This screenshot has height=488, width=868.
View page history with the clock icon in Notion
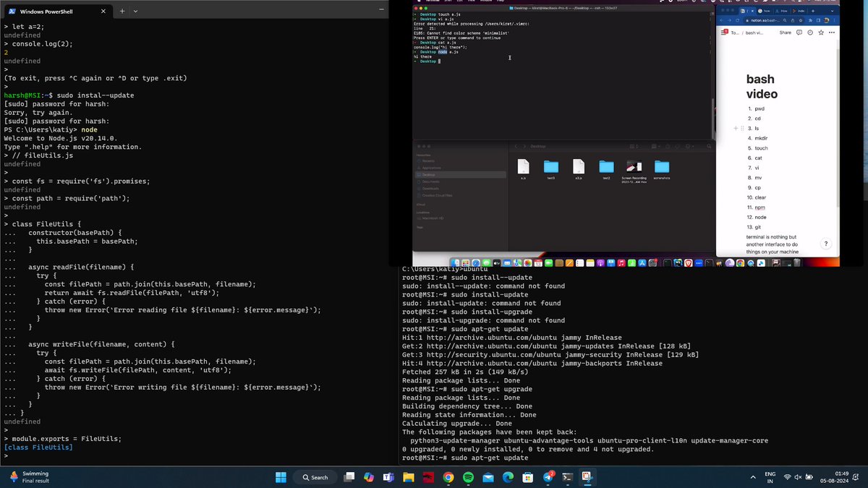[x=810, y=32]
